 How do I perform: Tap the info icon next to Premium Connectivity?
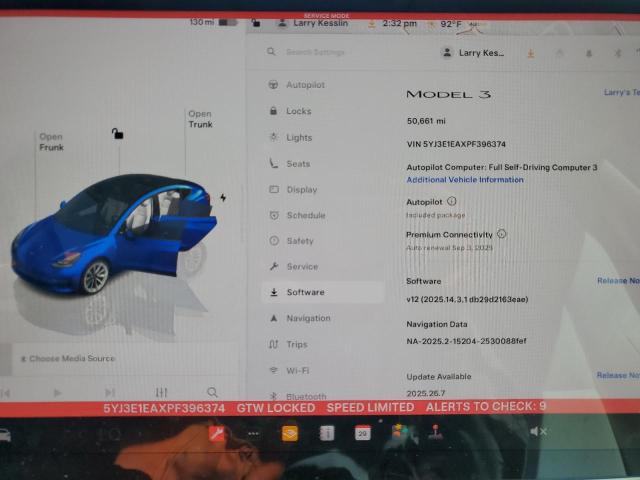[x=501, y=234]
